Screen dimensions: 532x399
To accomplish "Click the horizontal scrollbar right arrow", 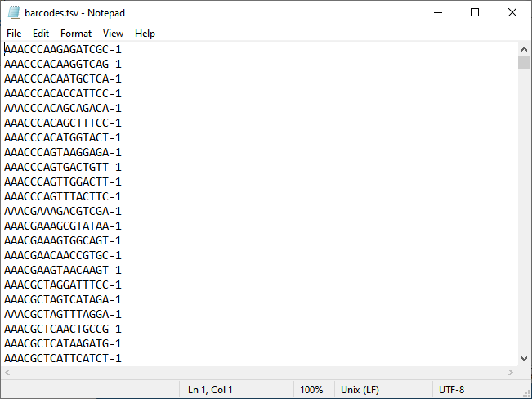I will (x=511, y=373).
